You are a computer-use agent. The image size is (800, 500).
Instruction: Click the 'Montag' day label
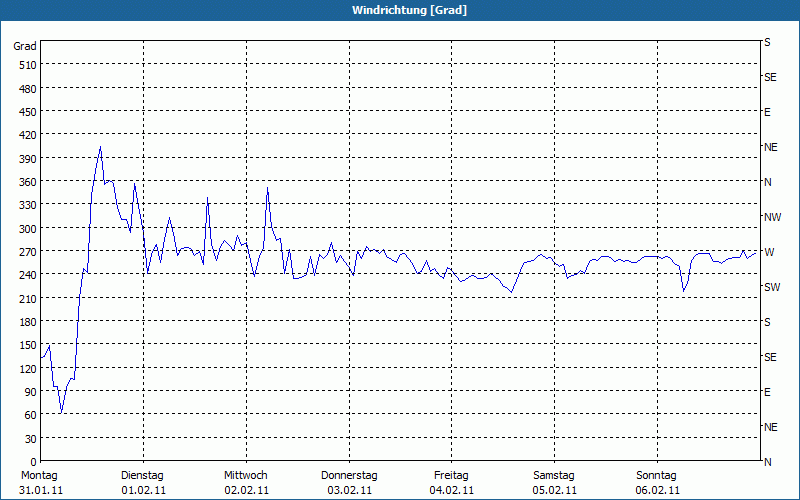click(x=39, y=476)
